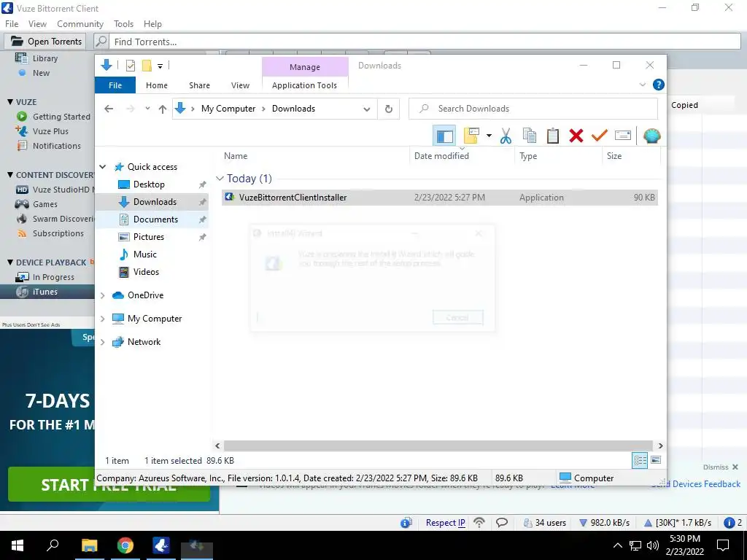The height and width of the screenshot is (560, 747).
Task: Click the orange checkmark Properties icon
Action: point(600,136)
